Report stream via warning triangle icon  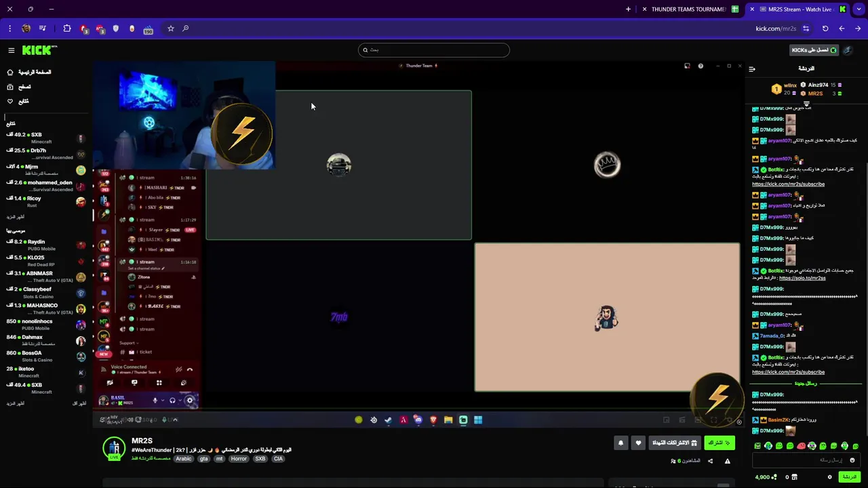tap(728, 461)
